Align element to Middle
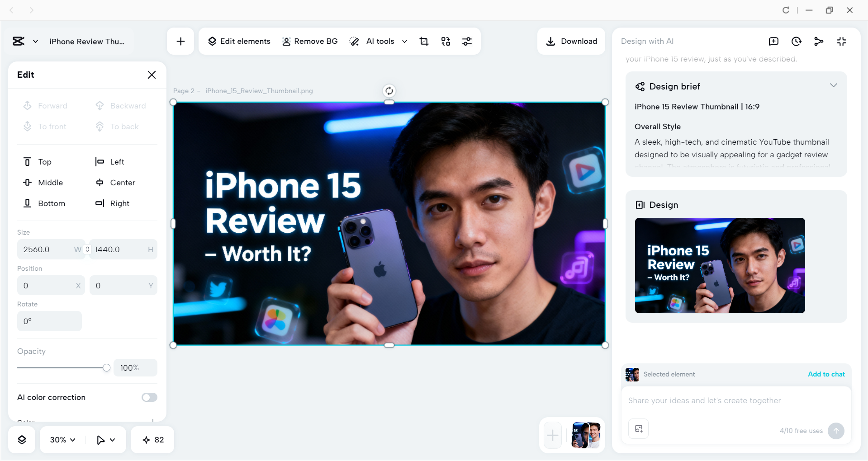This screenshot has height=461, width=868. 43,183
